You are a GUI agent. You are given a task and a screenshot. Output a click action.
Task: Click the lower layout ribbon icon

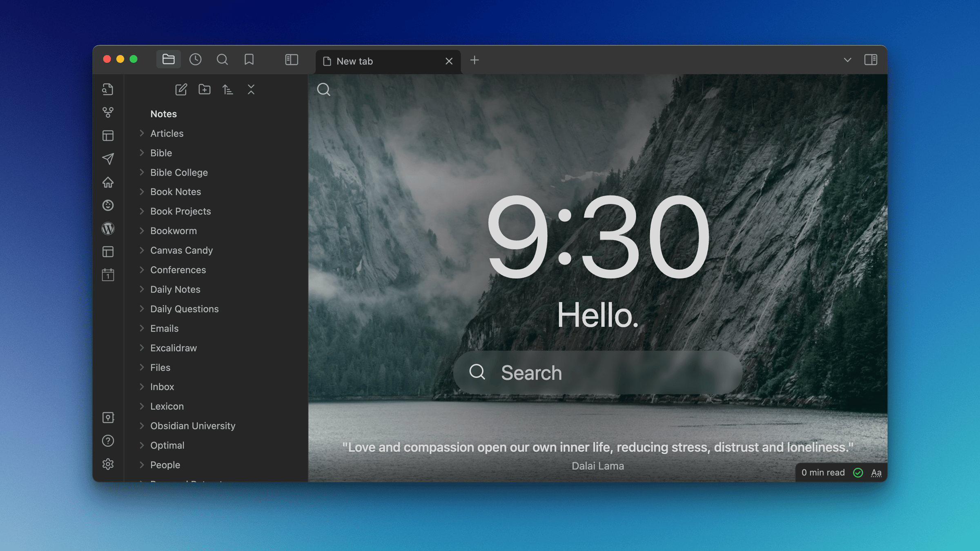pos(108,252)
